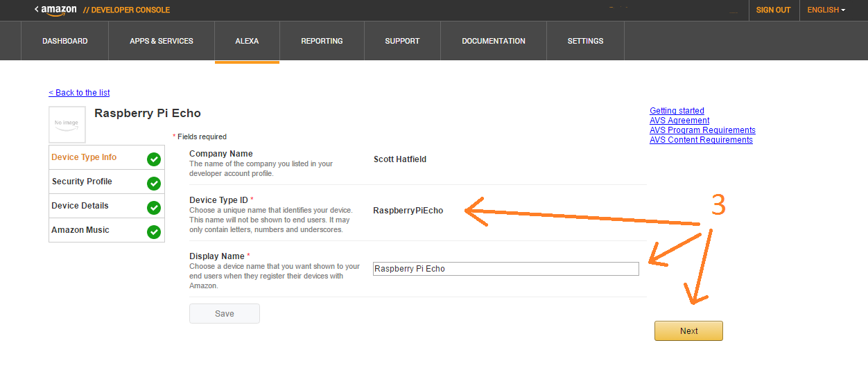Click into the Display Name input field
The height and width of the screenshot is (370, 868).
pyautogui.click(x=506, y=269)
